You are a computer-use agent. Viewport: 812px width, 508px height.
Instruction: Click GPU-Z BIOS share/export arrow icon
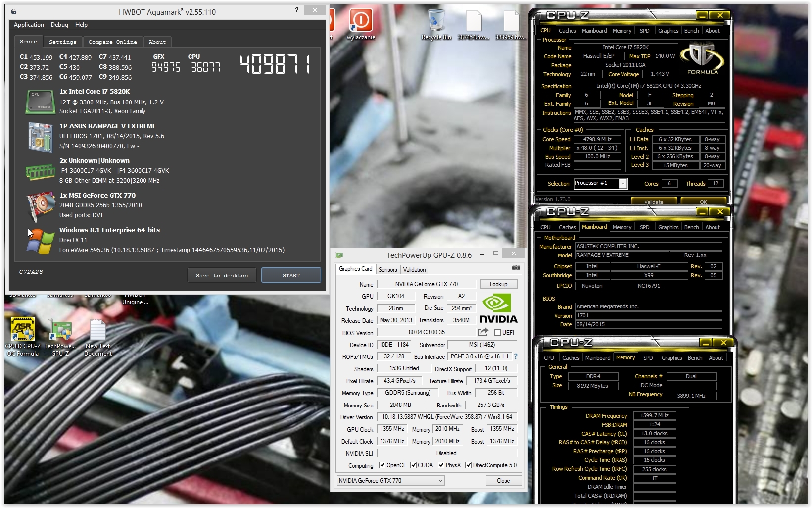tap(483, 332)
